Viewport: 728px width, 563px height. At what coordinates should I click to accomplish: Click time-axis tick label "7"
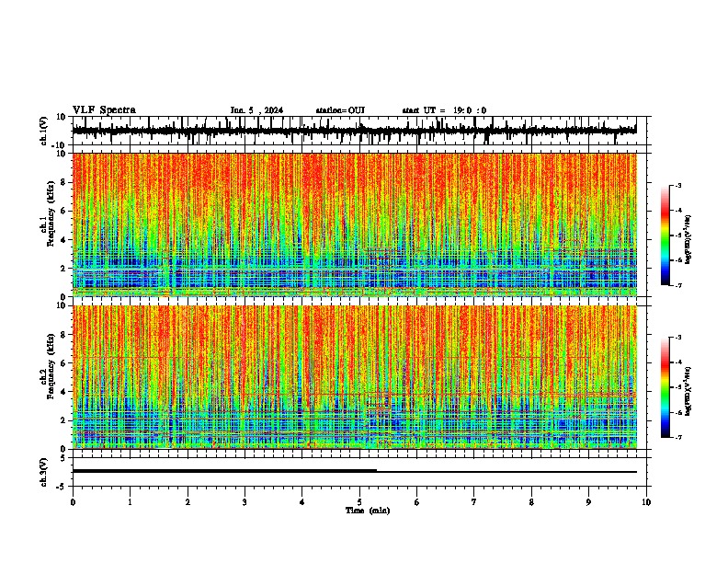(474, 502)
